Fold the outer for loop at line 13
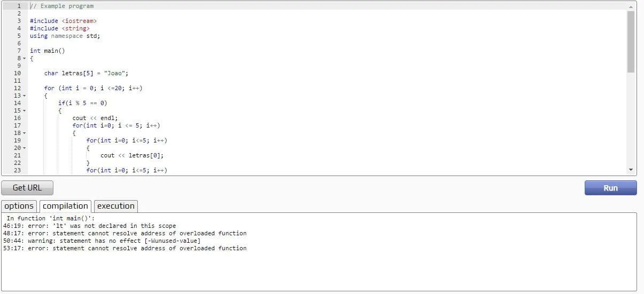 24,96
